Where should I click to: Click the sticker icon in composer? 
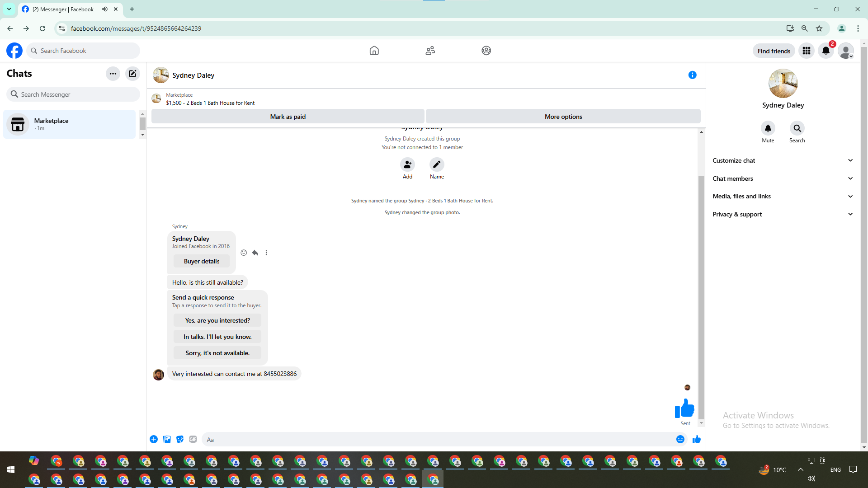coord(180,439)
